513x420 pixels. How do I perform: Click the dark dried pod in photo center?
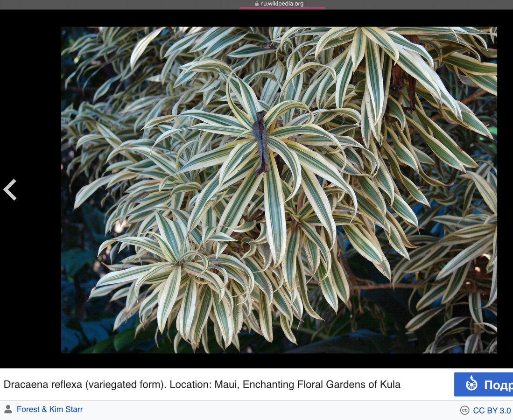(x=261, y=142)
